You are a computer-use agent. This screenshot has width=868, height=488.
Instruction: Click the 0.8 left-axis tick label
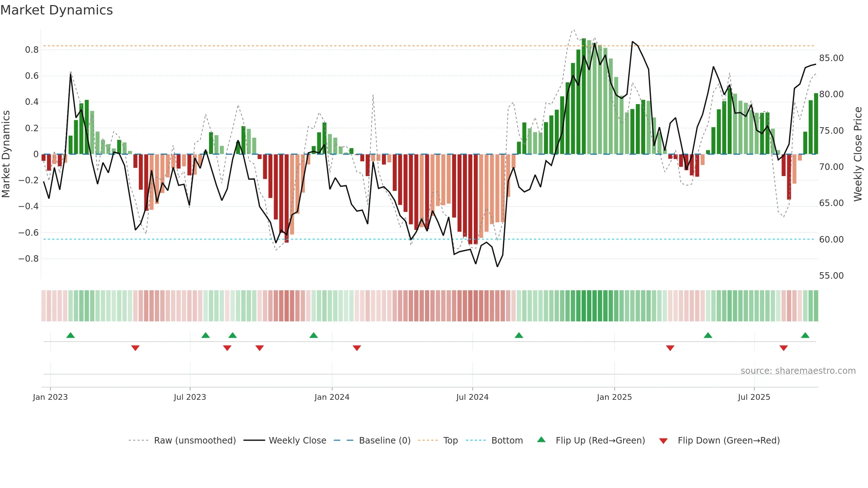coord(32,50)
